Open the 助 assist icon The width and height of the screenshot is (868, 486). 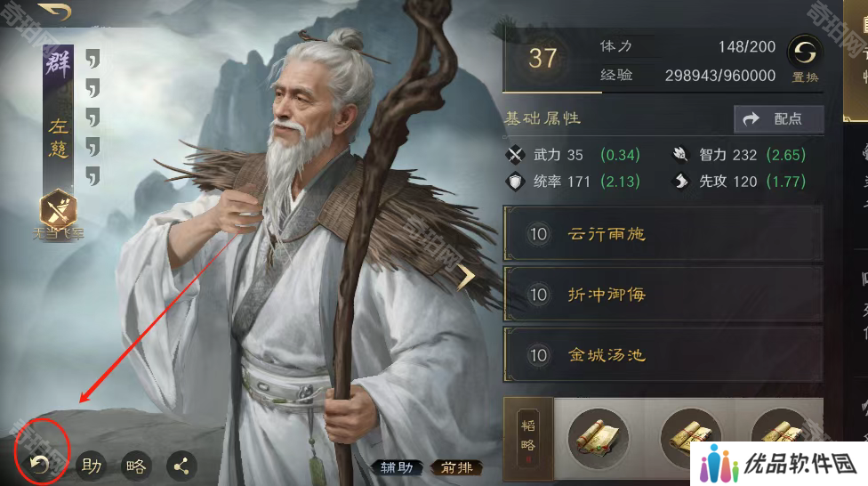coord(92,466)
